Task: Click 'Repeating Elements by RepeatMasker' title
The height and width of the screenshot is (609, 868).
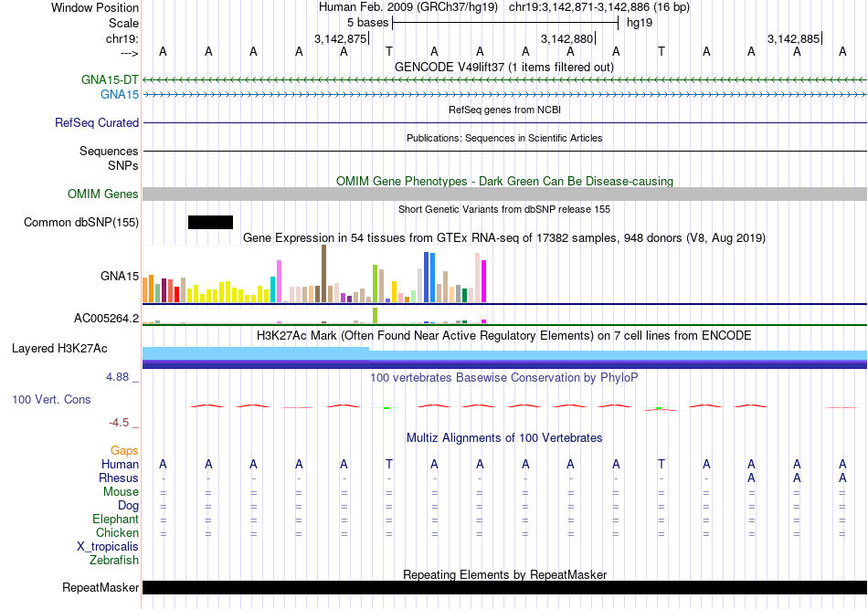Action: click(504, 574)
